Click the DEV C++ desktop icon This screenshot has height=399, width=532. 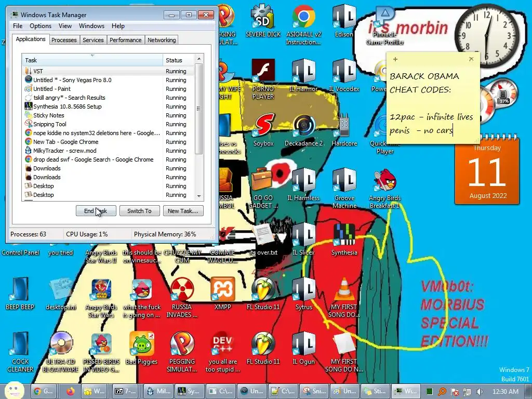222,352
